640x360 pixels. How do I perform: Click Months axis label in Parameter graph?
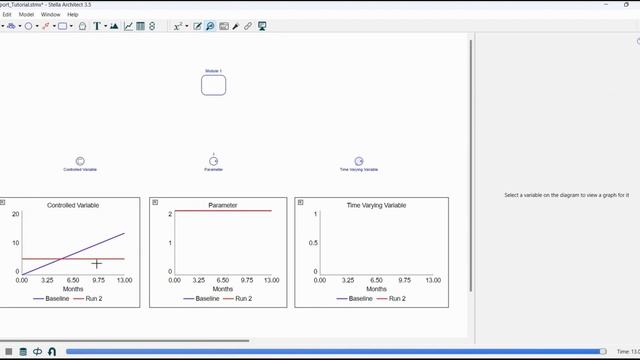(222, 289)
